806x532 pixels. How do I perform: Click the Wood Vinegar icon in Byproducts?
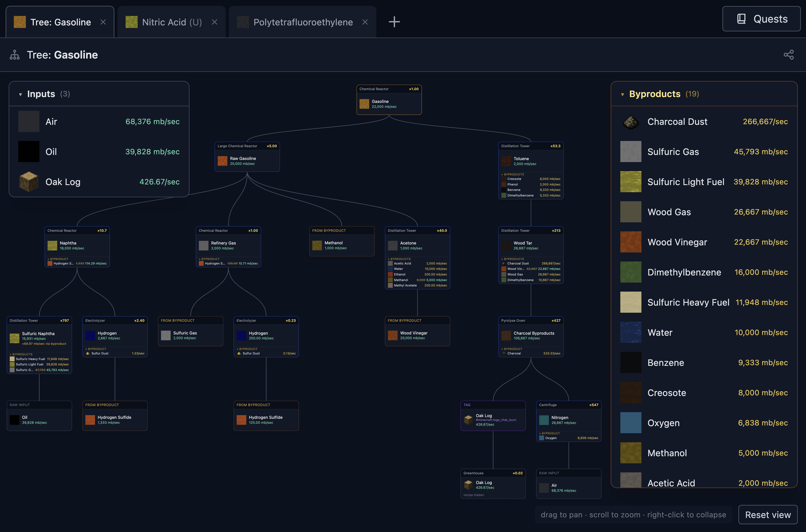[x=631, y=242]
